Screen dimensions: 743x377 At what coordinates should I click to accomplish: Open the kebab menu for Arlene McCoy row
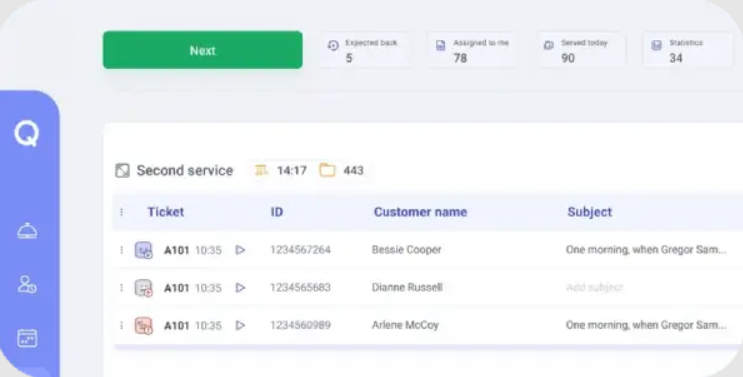click(121, 325)
